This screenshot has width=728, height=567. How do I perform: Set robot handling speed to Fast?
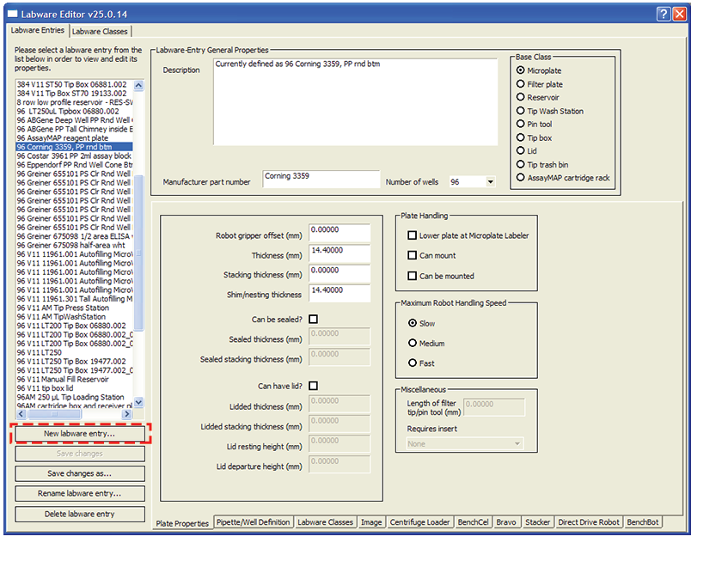tap(413, 363)
